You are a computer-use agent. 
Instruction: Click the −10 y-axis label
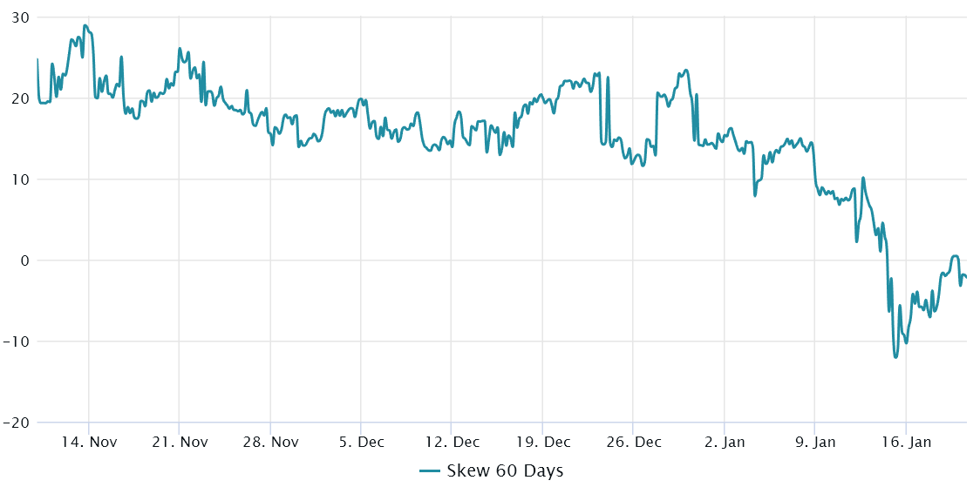pos(17,342)
